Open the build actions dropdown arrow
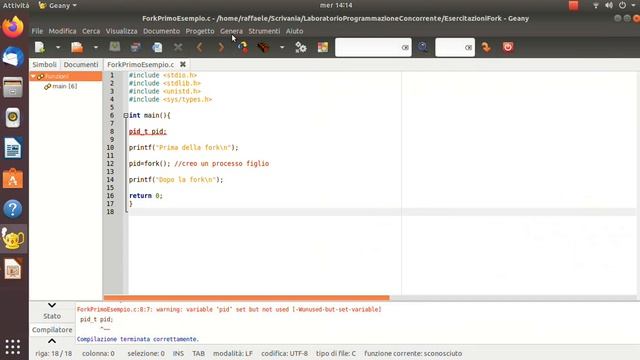This screenshot has width=640, height=360. pos(282,47)
